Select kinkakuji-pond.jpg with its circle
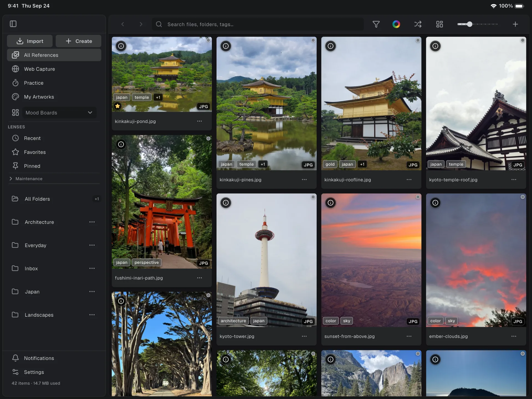Image resolution: width=532 pixels, height=399 pixels. point(208,40)
